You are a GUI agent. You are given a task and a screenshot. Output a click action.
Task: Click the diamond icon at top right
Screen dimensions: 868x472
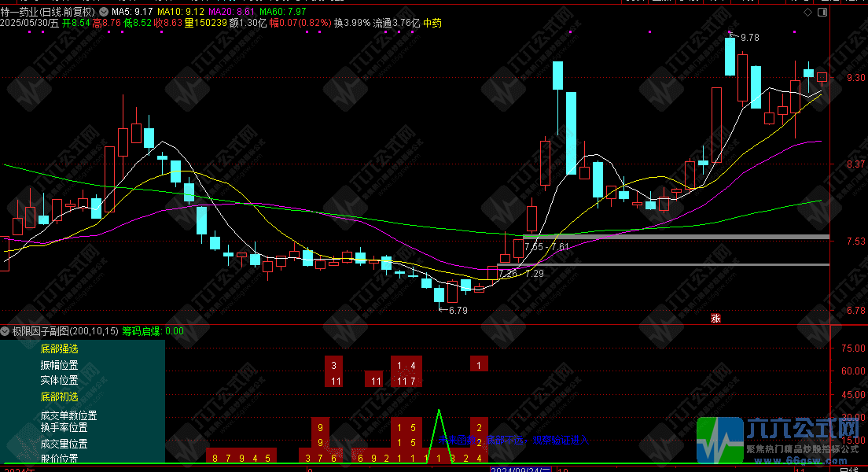[807, 13]
